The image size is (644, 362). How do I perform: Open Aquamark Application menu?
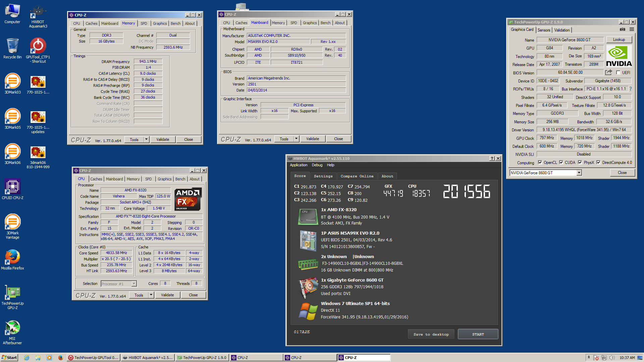299,165
